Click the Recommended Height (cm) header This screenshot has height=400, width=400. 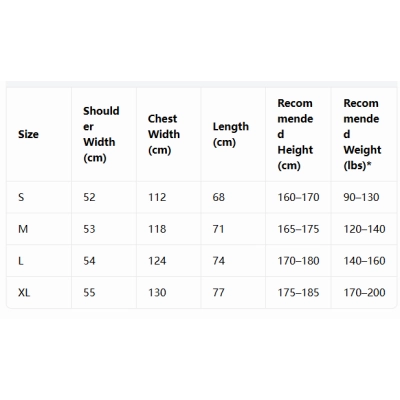pos(295,134)
